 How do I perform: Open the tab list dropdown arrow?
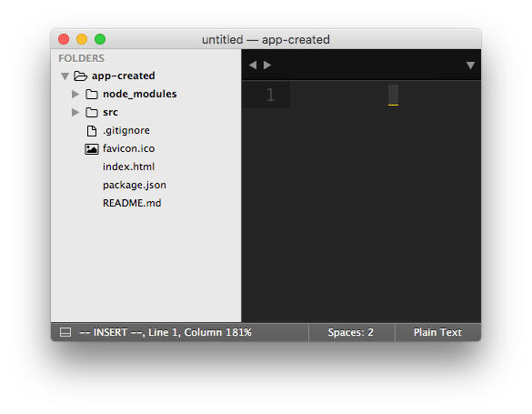[x=470, y=66]
